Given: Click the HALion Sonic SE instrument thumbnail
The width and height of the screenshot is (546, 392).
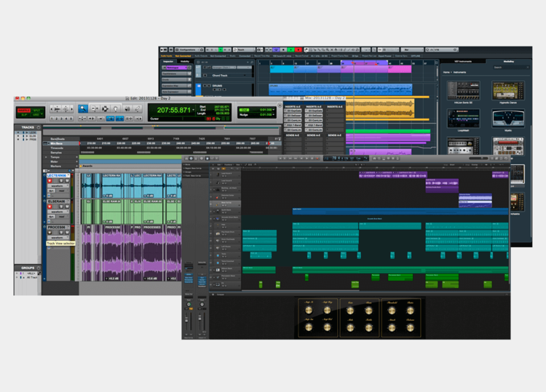Looking at the screenshot, I should [462, 90].
